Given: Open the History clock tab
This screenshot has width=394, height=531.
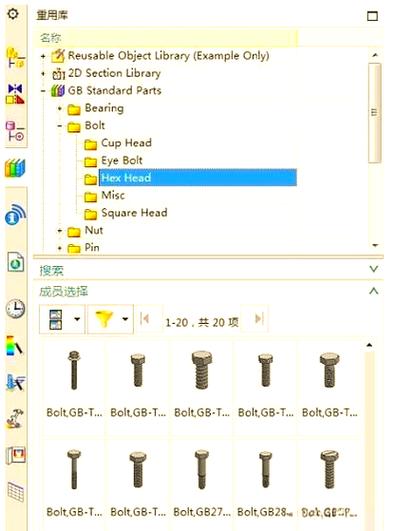Looking at the screenshot, I should (x=15, y=308).
